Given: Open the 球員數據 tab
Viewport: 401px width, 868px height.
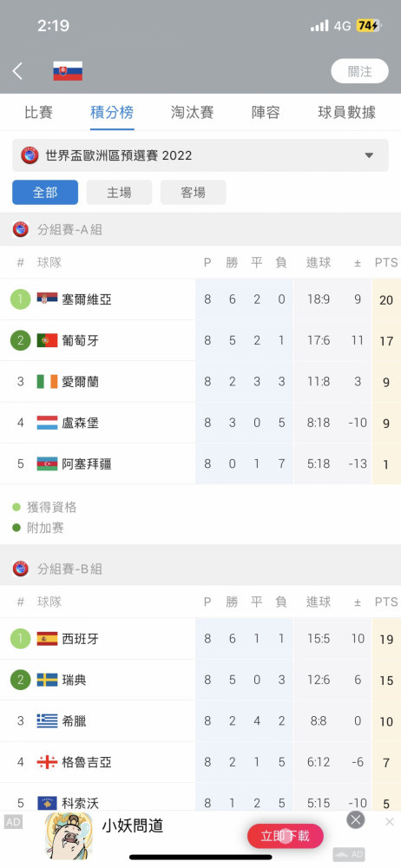Looking at the screenshot, I should [346, 112].
